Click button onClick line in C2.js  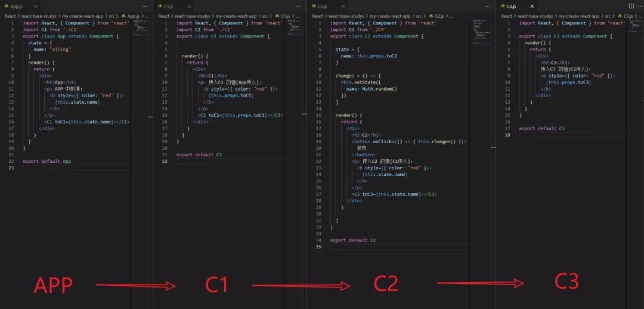coord(408,141)
